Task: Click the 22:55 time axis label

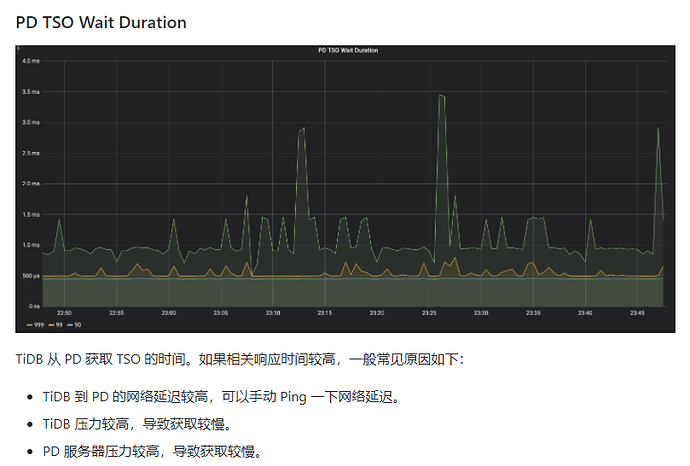Action: (116, 313)
